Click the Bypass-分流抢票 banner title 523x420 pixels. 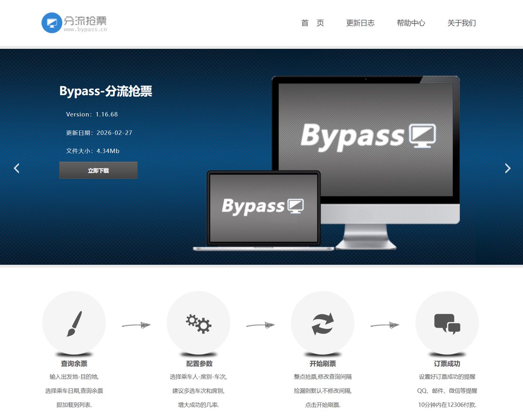[x=106, y=91]
